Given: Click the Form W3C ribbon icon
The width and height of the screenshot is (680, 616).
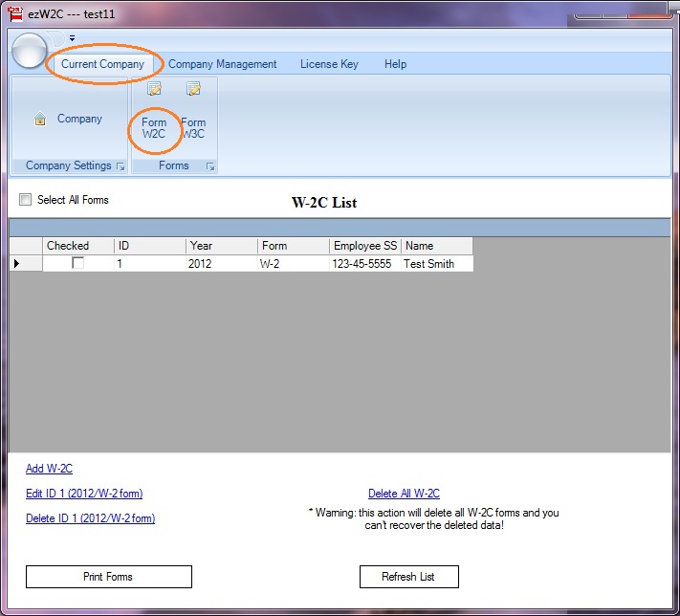Looking at the screenshot, I should pyautogui.click(x=193, y=90).
